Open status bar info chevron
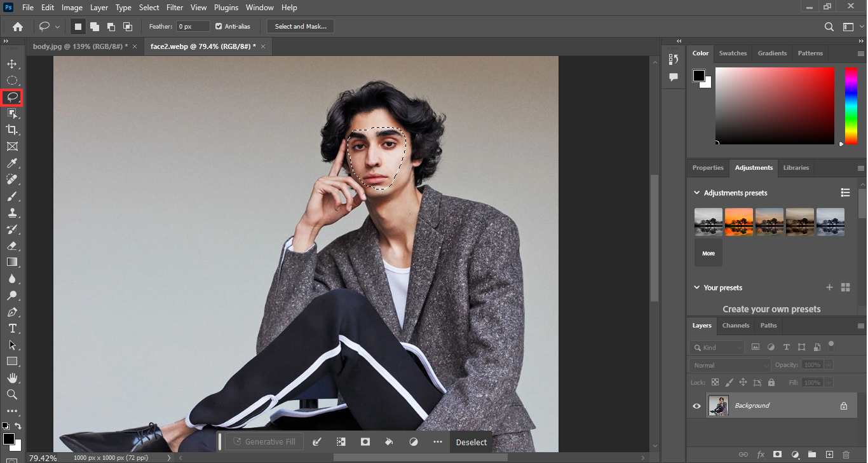868x463 pixels. (168, 457)
